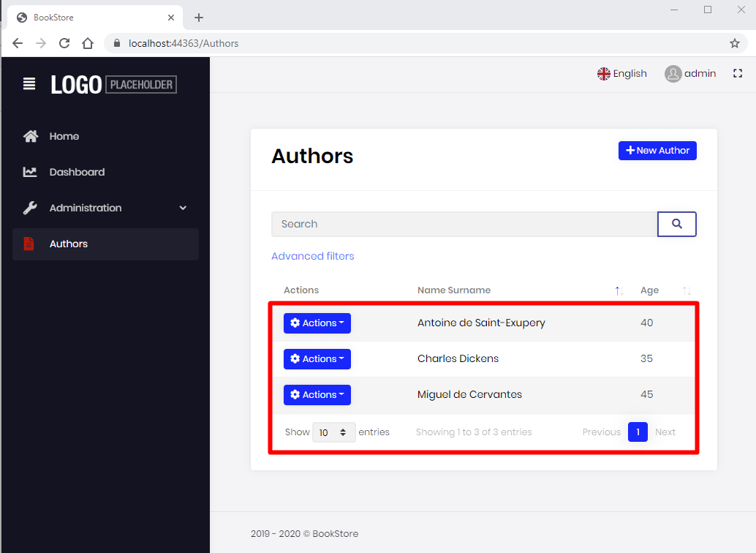Sort by the Name Surname column arrows

point(619,290)
